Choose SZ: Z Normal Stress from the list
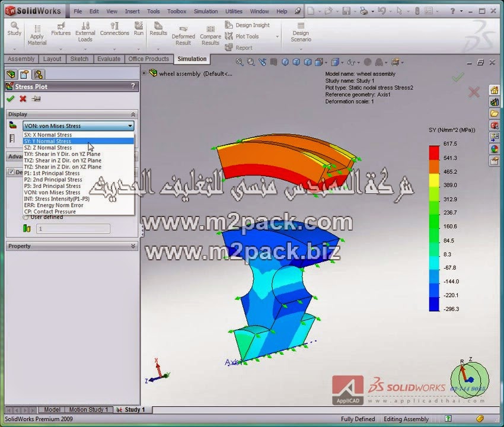The image size is (504, 427). point(78,148)
